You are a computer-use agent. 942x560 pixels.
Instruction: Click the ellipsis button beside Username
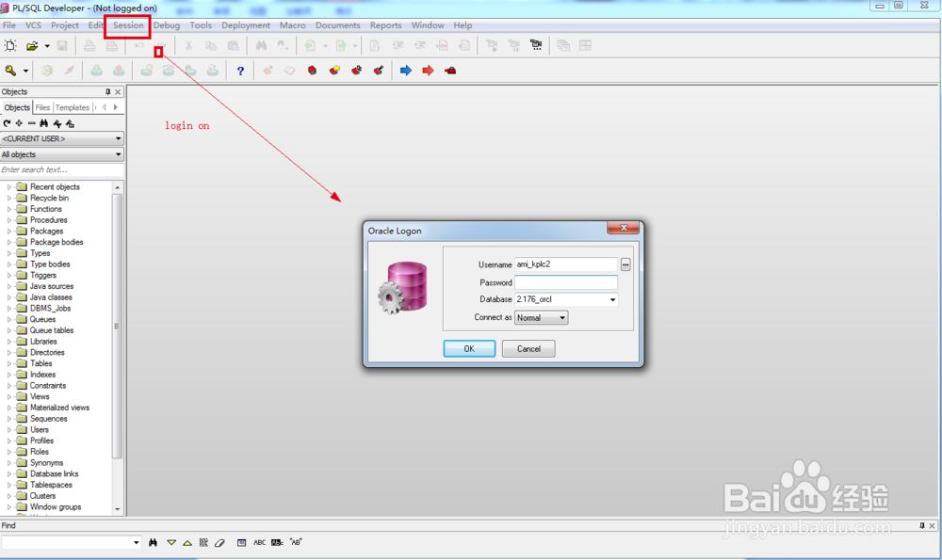[x=625, y=264]
